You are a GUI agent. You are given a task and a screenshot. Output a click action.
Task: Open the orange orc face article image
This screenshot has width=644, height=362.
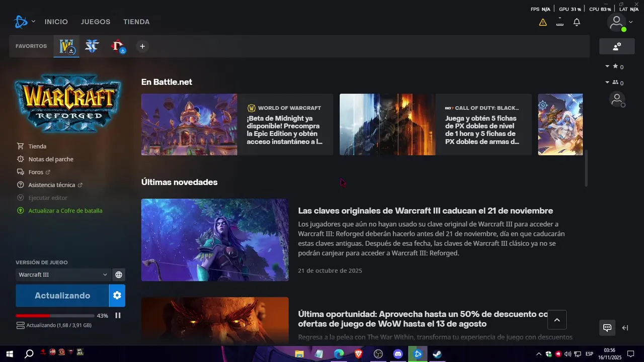(215, 320)
